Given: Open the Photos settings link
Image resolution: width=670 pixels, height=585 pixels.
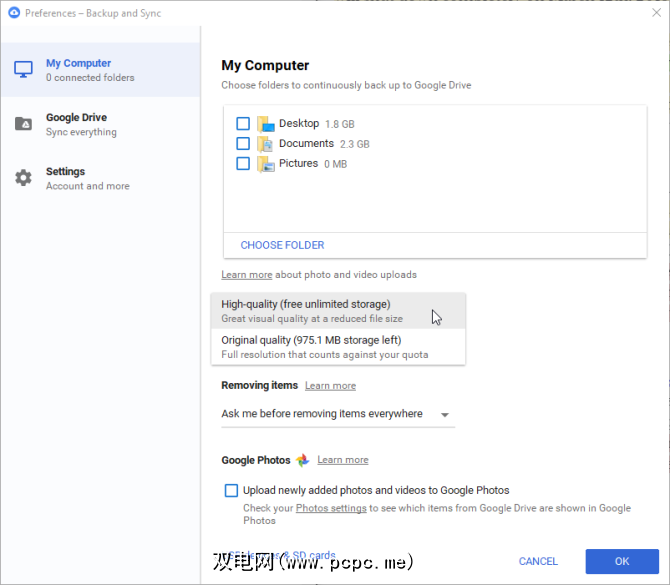Looking at the screenshot, I should click(x=331, y=508).
